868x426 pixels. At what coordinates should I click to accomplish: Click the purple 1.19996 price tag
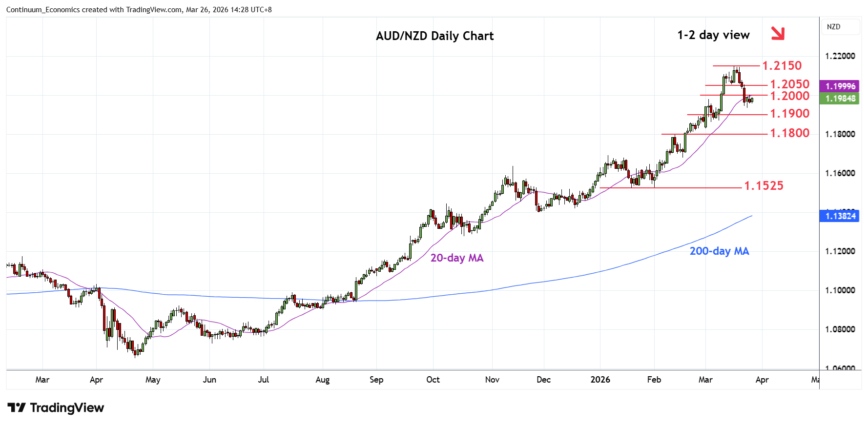[x=840, y=86]
